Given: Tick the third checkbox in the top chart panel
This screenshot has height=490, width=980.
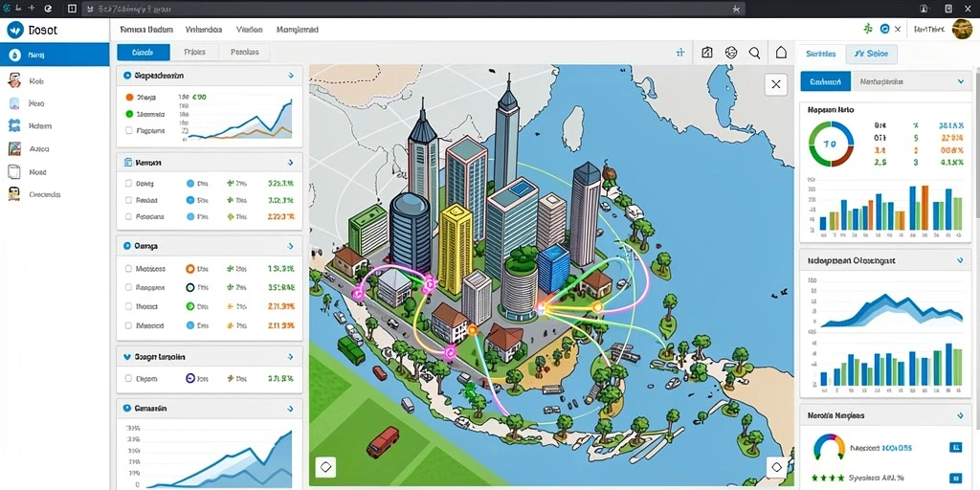Looking at the screenshot, I should coord(129,130).
